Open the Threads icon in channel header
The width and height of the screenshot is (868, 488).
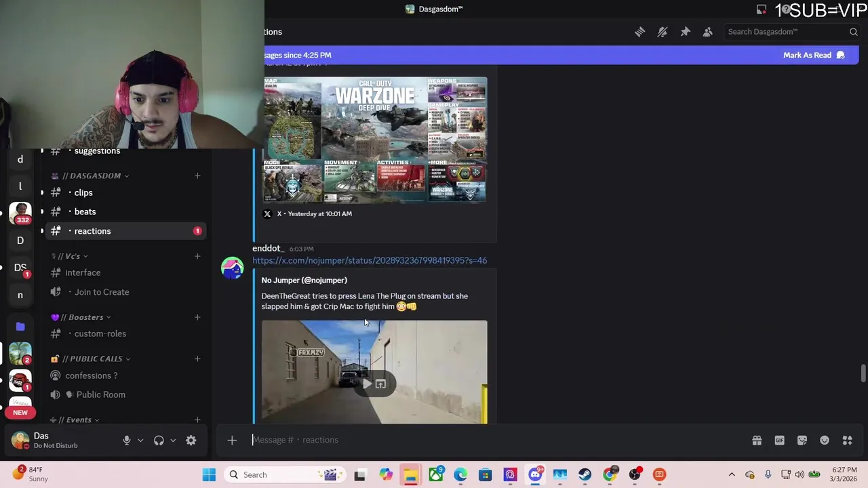coord(639,32)
